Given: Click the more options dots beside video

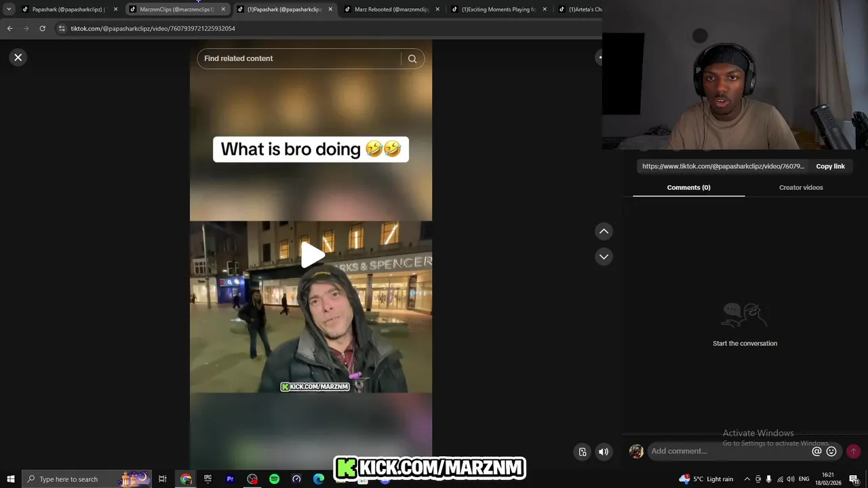Looking at the screenshot, I should click(x=599, y=58).
